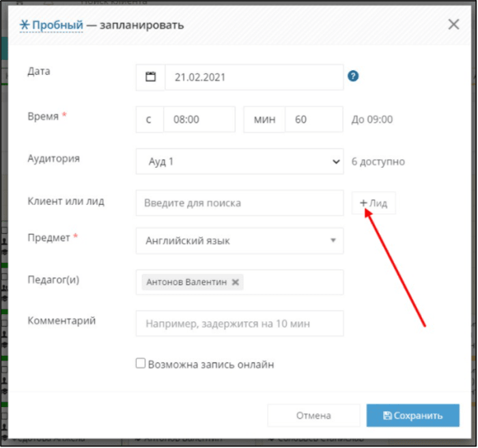Click the Отмена button
Image resolution: width=478 pixels, height=448 pixels.
coord(313,415)
